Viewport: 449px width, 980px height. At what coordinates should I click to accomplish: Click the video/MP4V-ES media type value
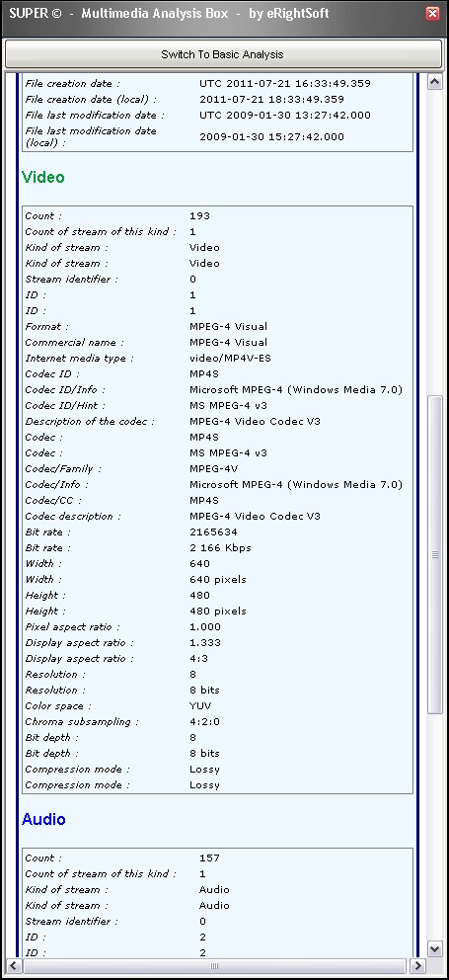[230, 359]
